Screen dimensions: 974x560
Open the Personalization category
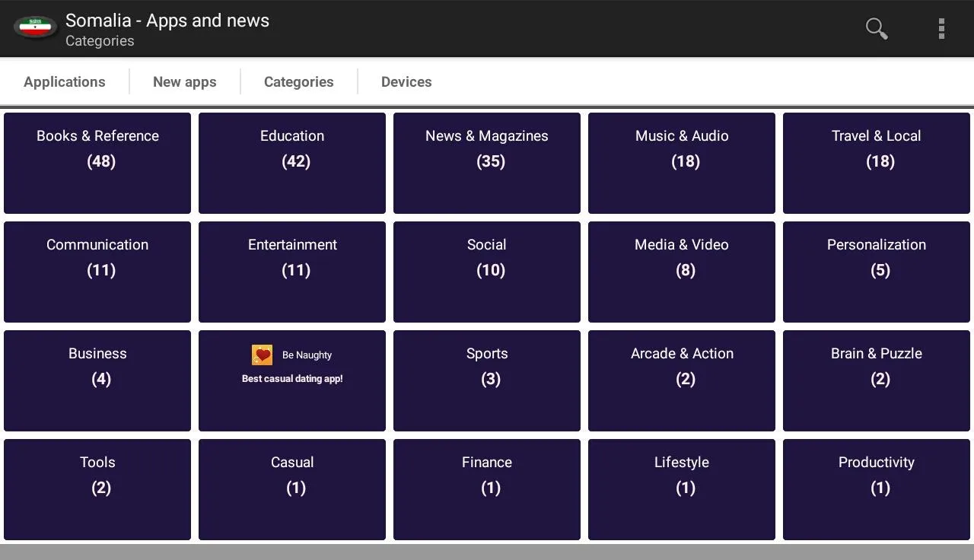877,272
